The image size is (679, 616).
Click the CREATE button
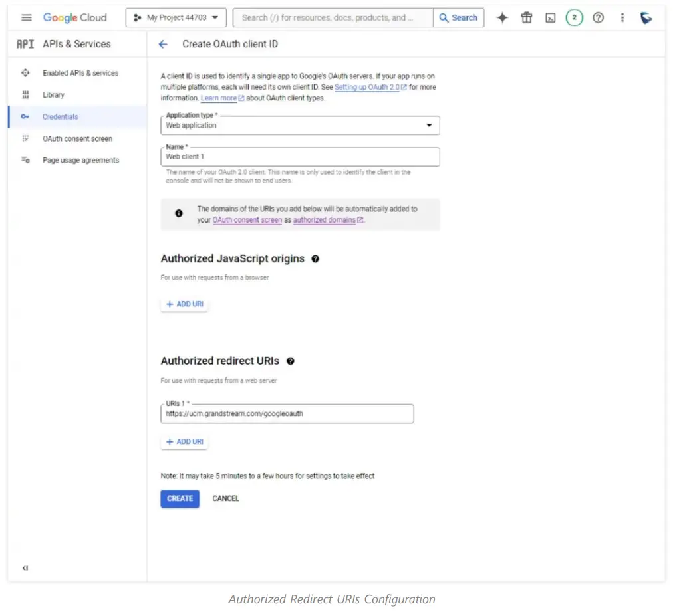tap(180, 499)
